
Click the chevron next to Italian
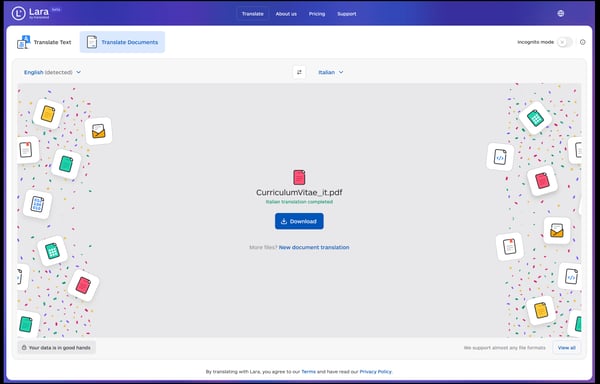pyautogui.click(x=341, y=72)
